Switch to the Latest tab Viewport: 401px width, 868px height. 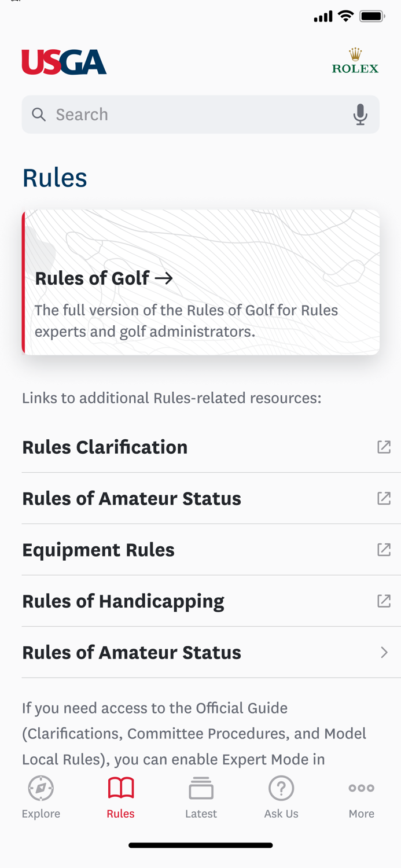201,797
